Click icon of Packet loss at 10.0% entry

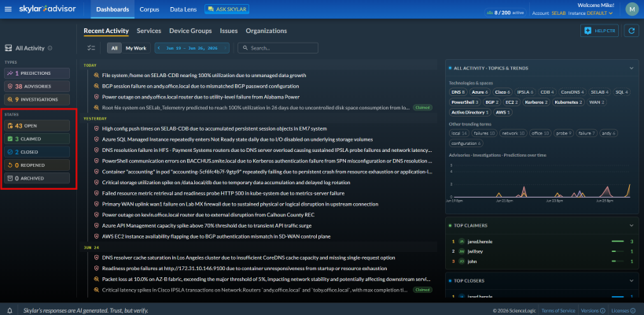[x=97, y=280]
